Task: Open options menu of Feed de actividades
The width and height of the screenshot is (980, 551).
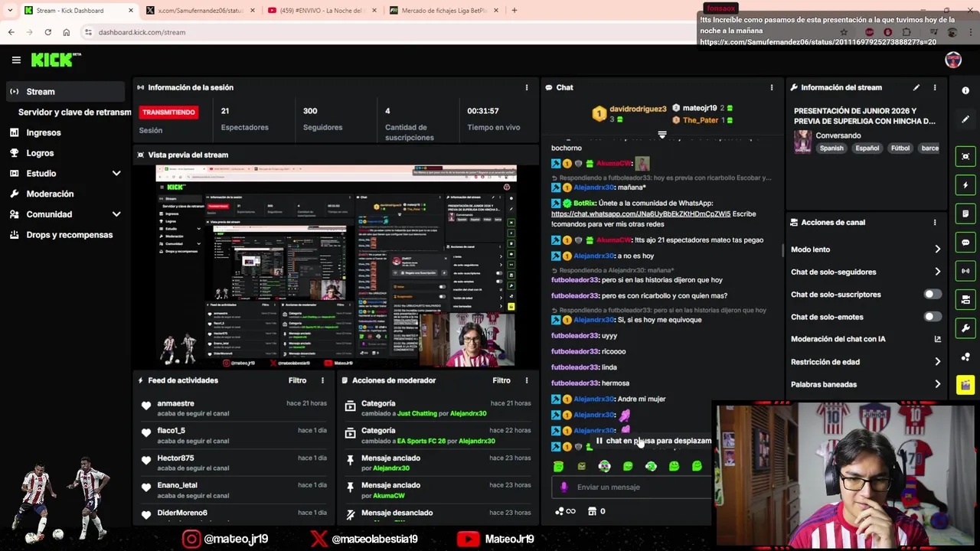Action: (322, 380)
